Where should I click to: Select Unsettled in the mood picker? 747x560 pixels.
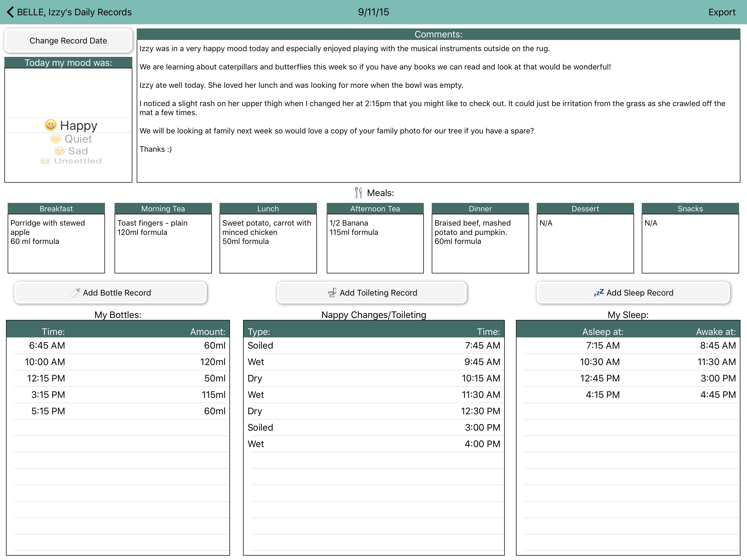[x=78, y=161]
